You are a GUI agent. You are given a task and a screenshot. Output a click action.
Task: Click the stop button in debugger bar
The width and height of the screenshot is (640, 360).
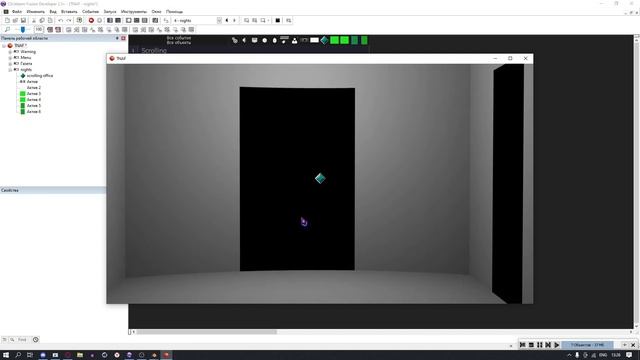[x=531, y=345]
